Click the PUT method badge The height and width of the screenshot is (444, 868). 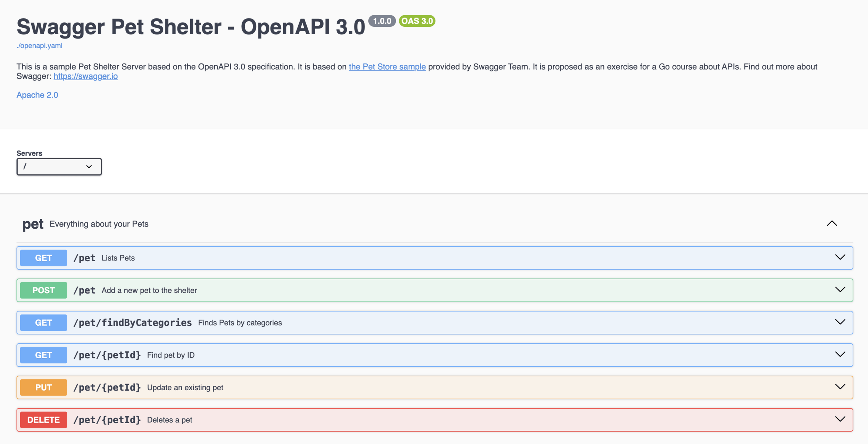[43, 387]
